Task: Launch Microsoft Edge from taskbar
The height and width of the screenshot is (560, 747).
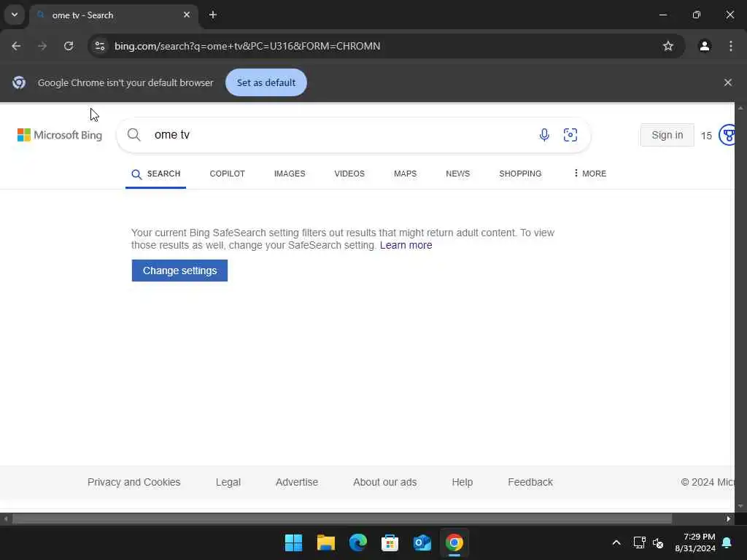Action: click(357, 542)
